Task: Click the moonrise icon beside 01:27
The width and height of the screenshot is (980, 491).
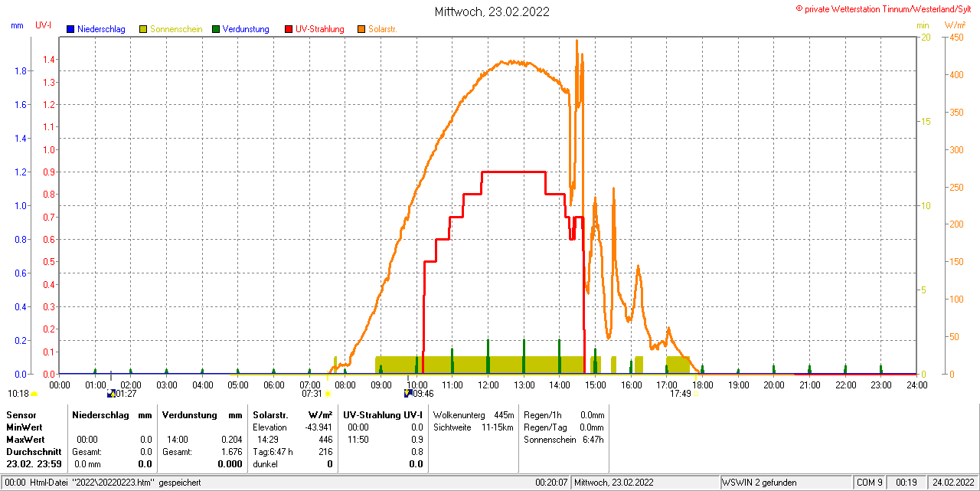Action: point(111,394)
